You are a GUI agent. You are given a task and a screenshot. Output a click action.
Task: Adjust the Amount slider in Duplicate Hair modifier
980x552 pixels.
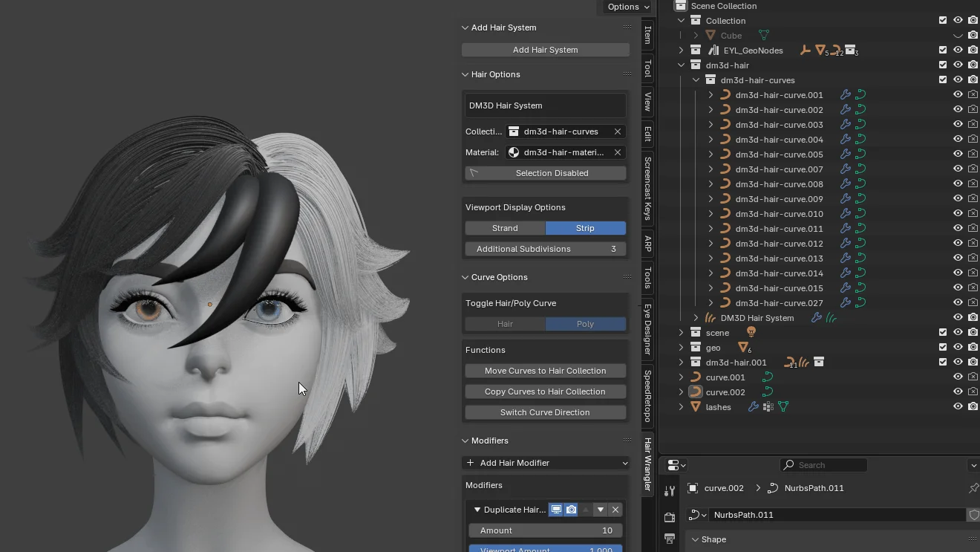coord(545,530)
